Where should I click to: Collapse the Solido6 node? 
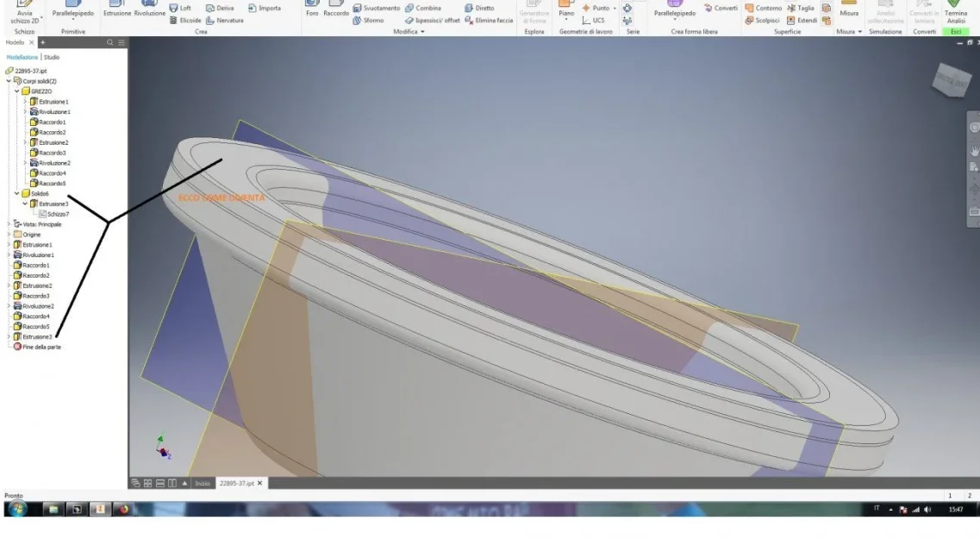point(17,194)
